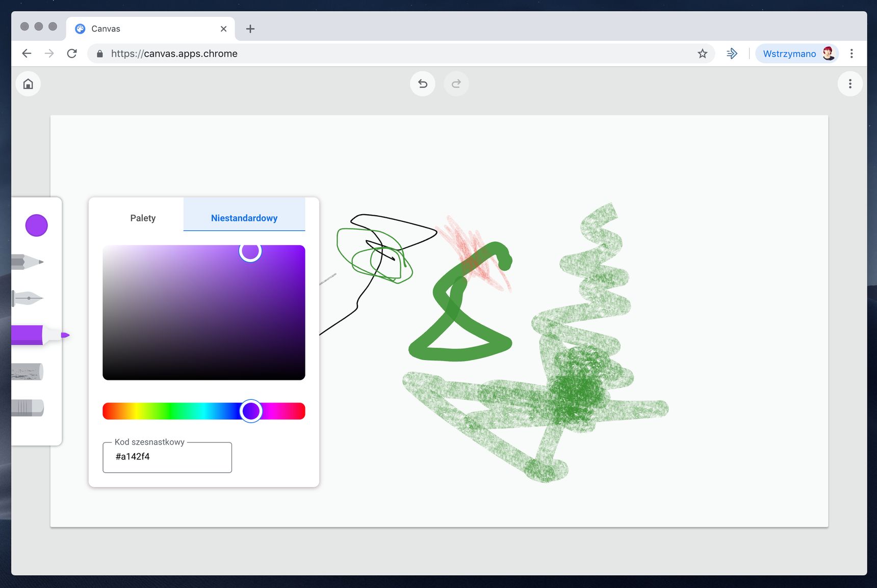This screenshot has height=588, width=877.
Task: Select the chalk tool
Action: [28, 371]
